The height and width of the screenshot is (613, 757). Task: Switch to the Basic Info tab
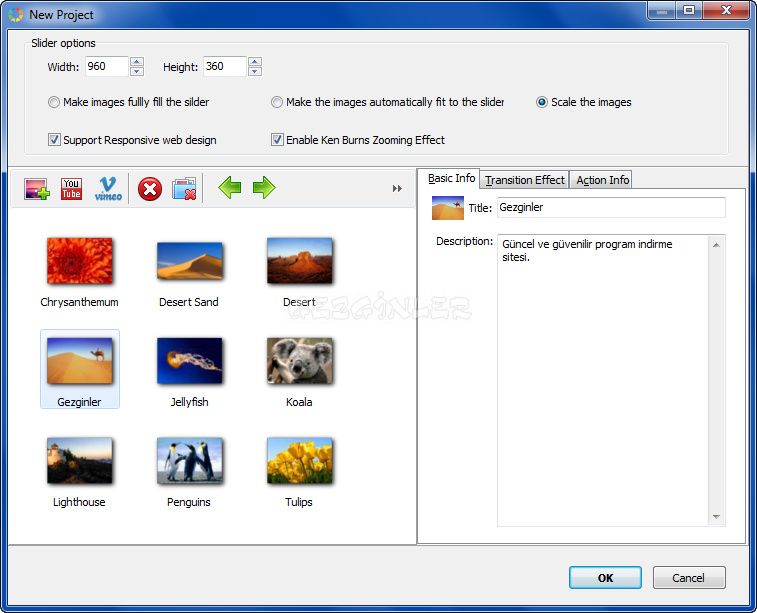click(451, 178)
